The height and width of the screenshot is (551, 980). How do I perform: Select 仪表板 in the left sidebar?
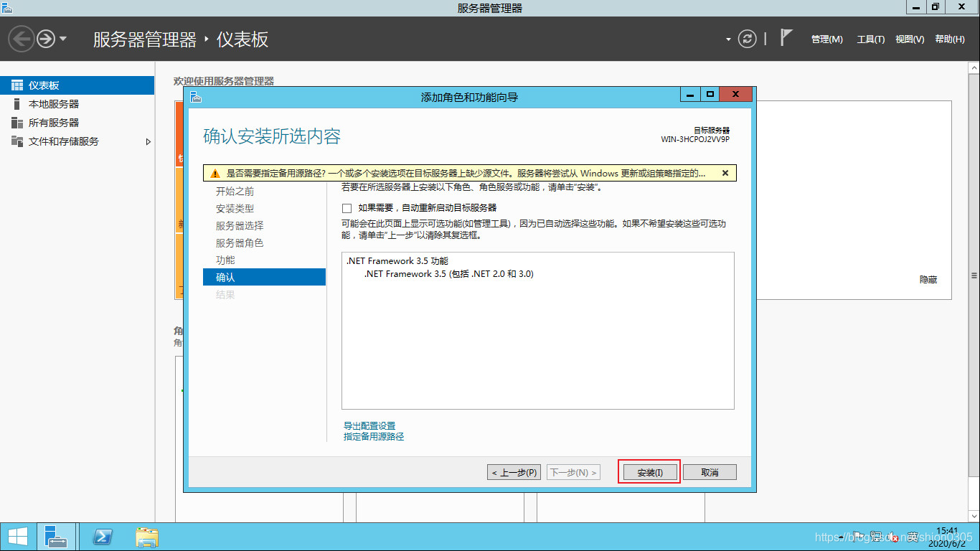tap(77, 85)
